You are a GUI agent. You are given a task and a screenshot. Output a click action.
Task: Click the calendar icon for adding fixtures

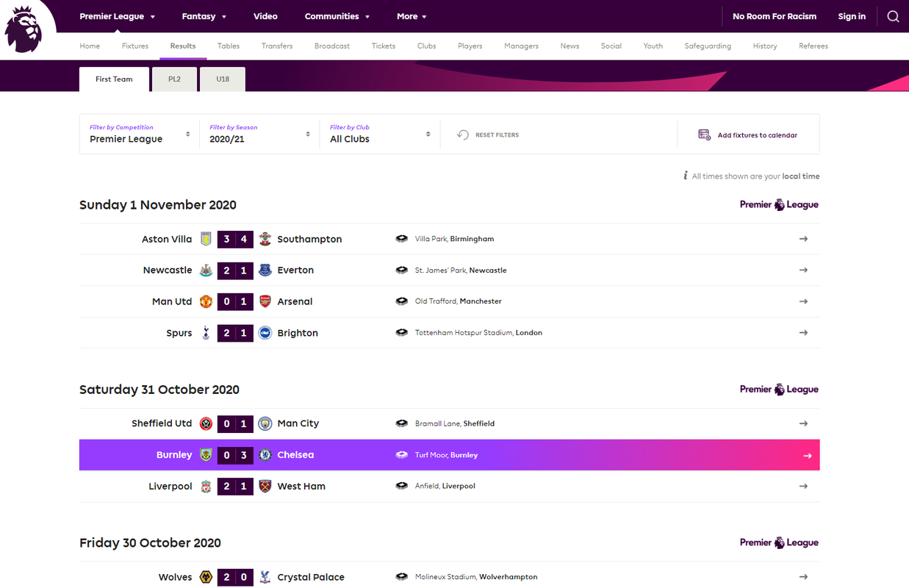pyautogui.click(x=704, y=135)
